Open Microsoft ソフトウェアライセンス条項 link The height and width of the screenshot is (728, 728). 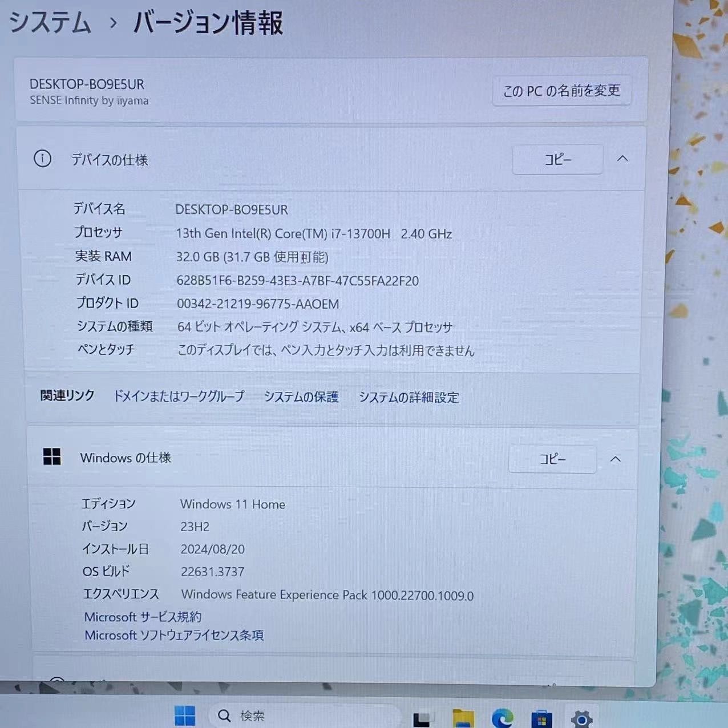coord(174,635)
